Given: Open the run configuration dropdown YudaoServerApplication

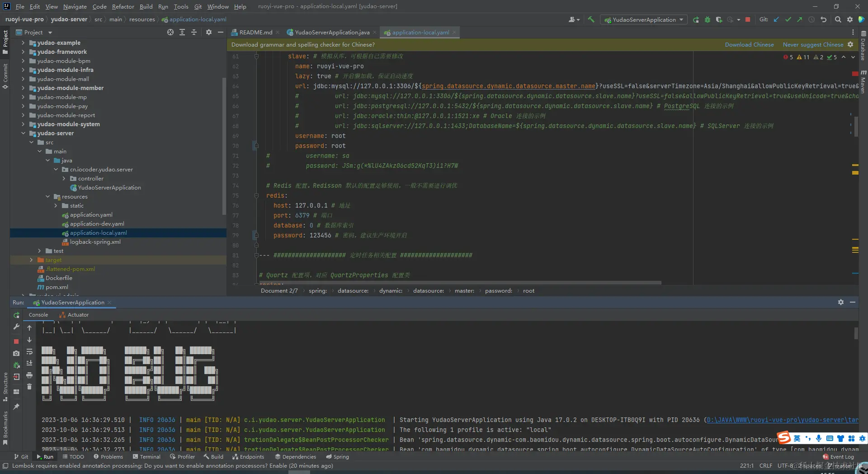Looking at the screenshot, I should pos(644,19).
